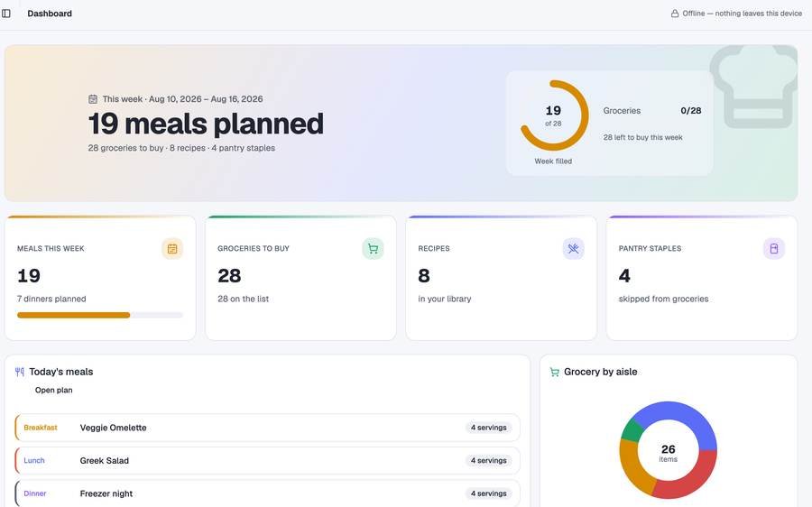This screenshot has width=812, height=507.
Task: Click the skipped from groceries text
Action: (663, 299)
